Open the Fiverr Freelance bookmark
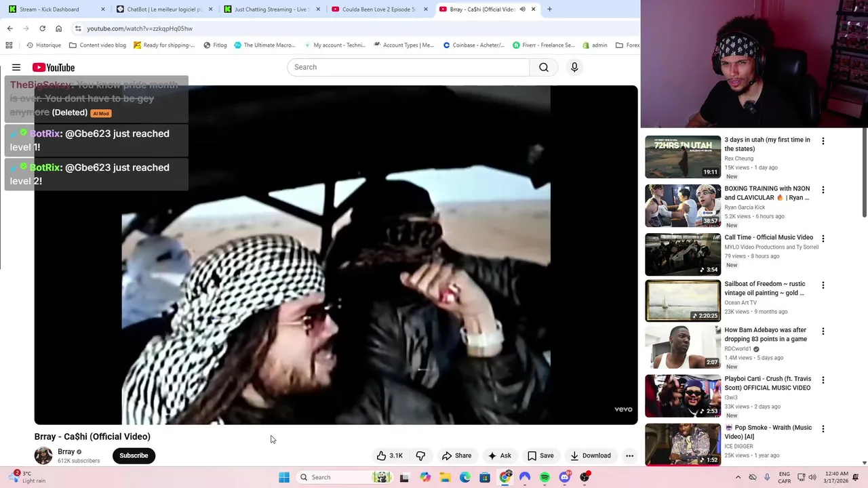The image size is (868, 488). (x=543, y=45)
